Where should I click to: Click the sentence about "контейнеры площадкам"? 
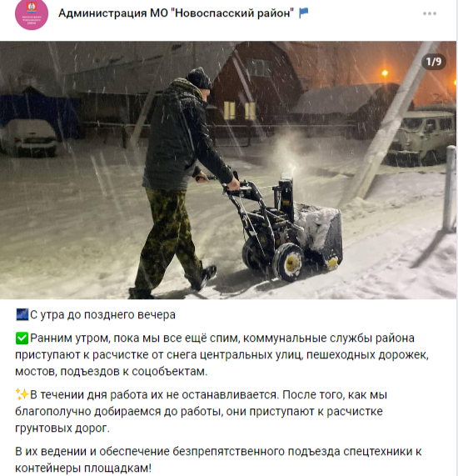[x=218, y=459]
